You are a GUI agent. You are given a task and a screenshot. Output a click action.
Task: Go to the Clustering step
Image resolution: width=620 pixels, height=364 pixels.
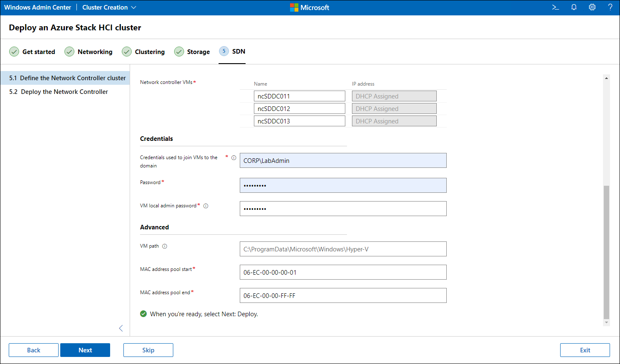click(x=143, y=52)
